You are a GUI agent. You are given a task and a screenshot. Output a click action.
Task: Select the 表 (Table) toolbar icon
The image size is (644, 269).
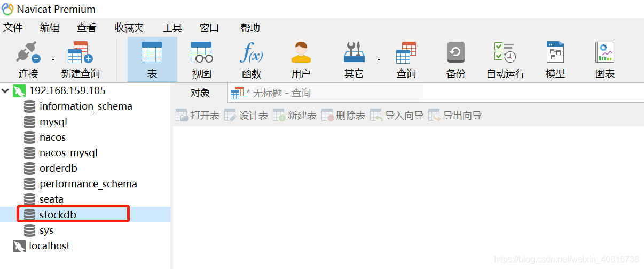pyautogui.click(x=152, y=53)
